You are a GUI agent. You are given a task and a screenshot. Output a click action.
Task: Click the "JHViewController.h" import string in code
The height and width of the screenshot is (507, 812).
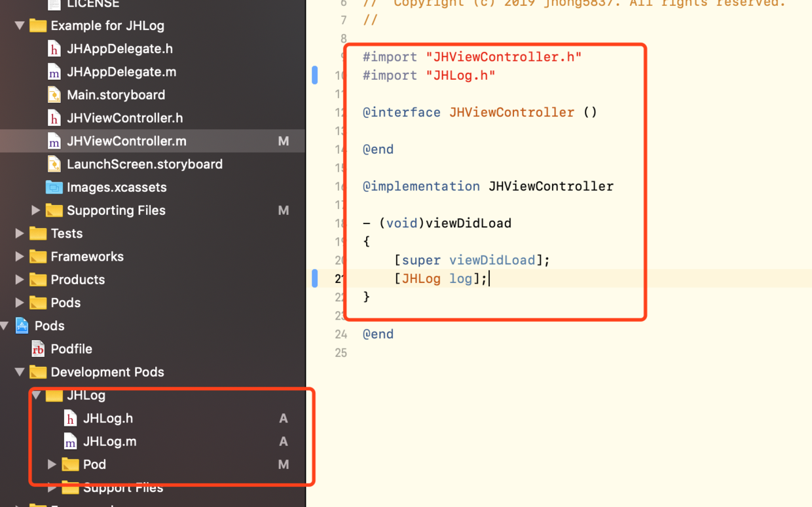point(504,57)
